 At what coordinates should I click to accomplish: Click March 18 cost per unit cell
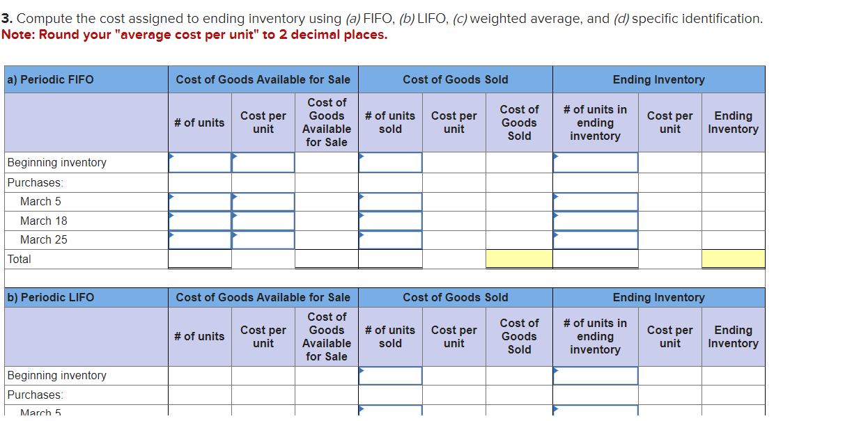pos(263,221)
